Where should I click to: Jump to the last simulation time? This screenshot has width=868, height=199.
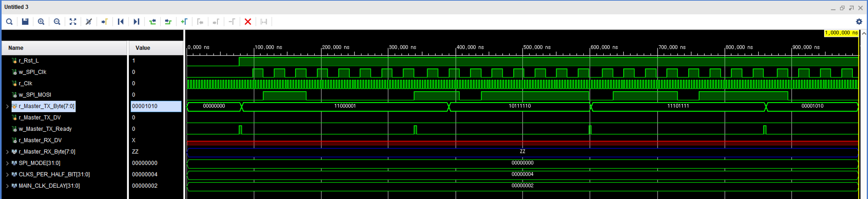[x=136, y=22]
